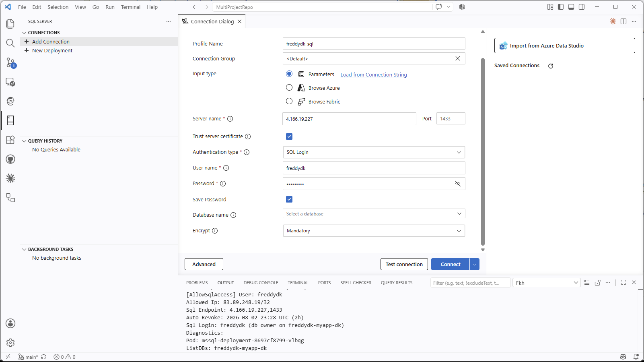Click Import from Azure Data Studio
Image resolution: width=644 pixels, height=362 pixels.
565,46
